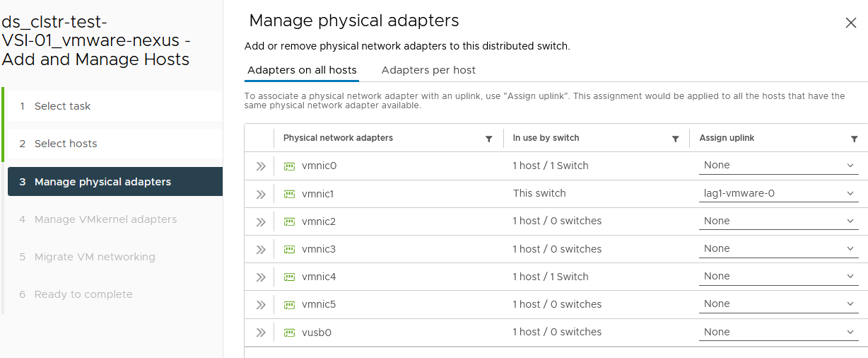Click the vmnic3 network adapter icon
This screenshot has width=868, height=358.
point(289,249)
